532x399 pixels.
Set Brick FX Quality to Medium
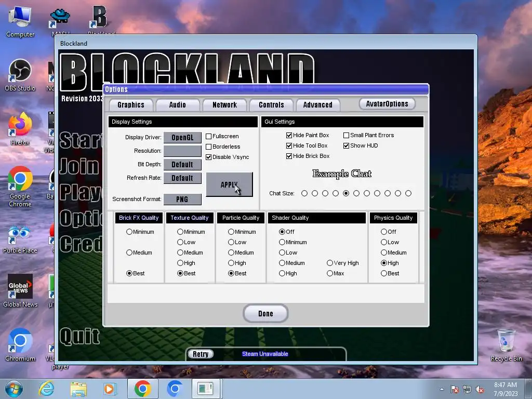pos(129,252)
